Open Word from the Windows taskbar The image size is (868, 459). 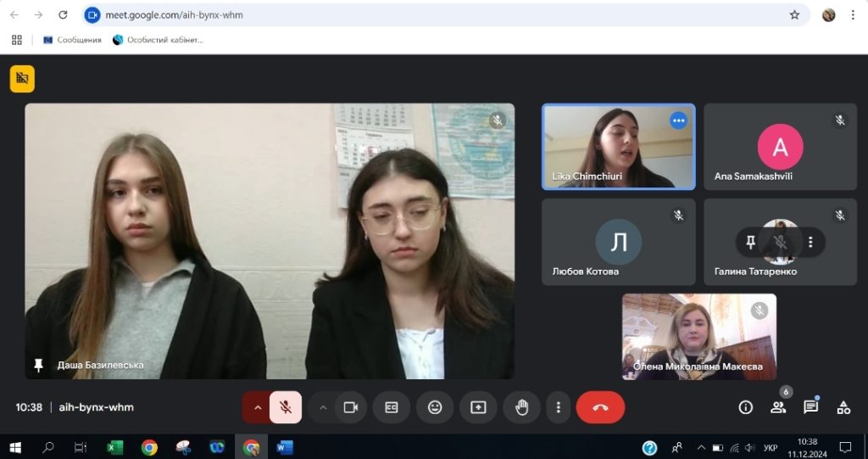coord(285,447)
